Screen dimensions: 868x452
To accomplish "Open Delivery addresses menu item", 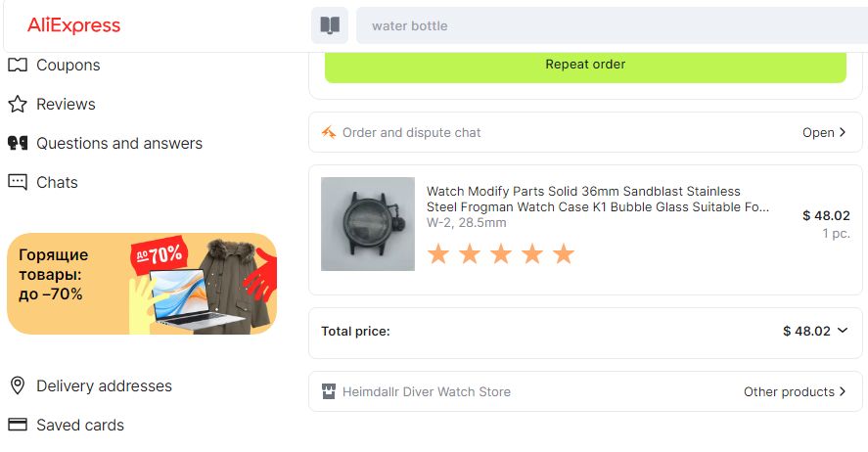I will (104, 385).
